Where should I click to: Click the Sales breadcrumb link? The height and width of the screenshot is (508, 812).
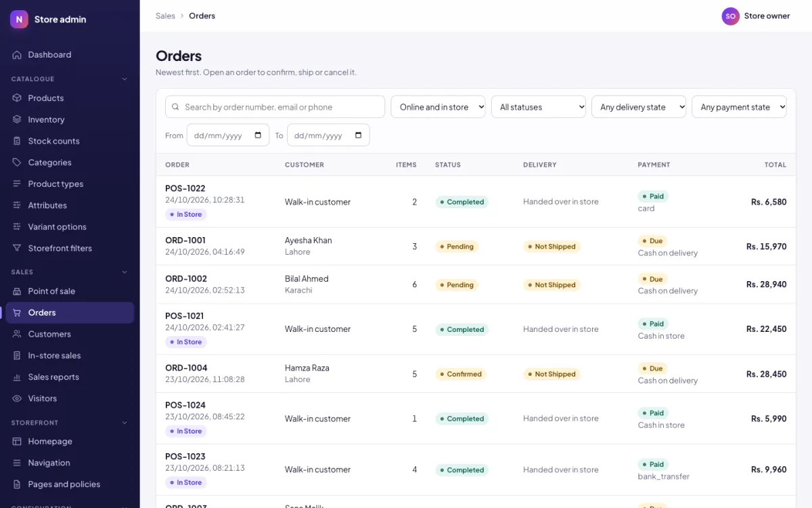tap(165, 16)
